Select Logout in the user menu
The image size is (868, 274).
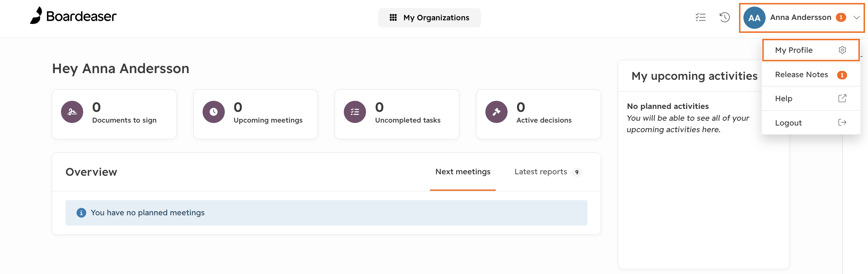(811, 123)
